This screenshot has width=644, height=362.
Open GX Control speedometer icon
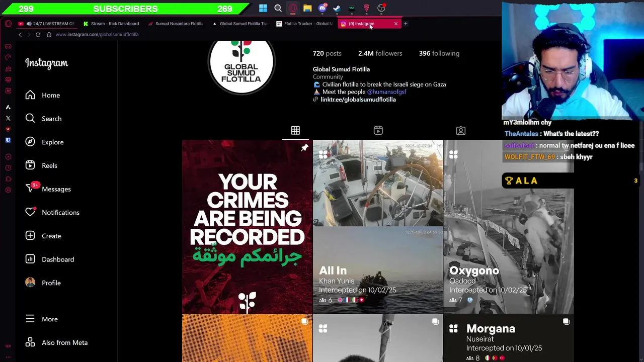[8, 57]
